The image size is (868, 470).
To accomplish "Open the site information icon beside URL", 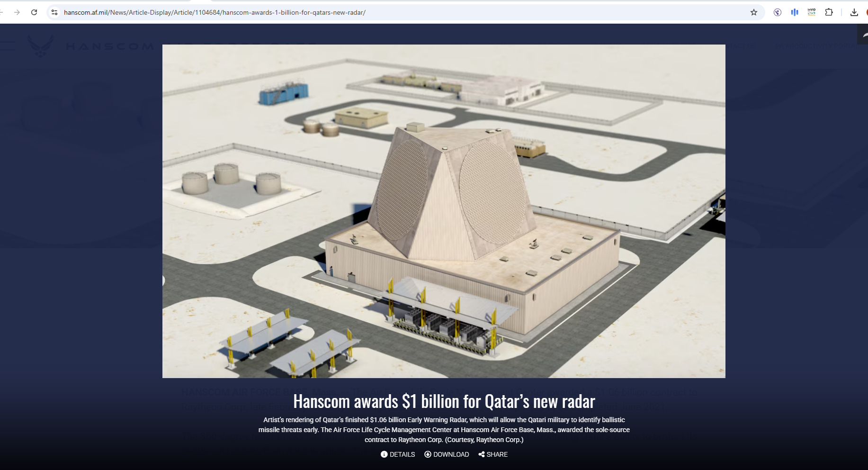I will pyautogui.click(x=54, y=12).
